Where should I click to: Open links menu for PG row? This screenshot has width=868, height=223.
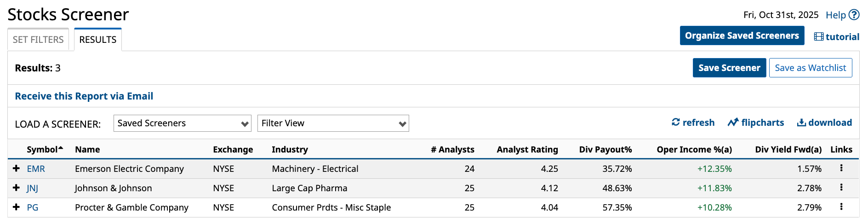841,207
